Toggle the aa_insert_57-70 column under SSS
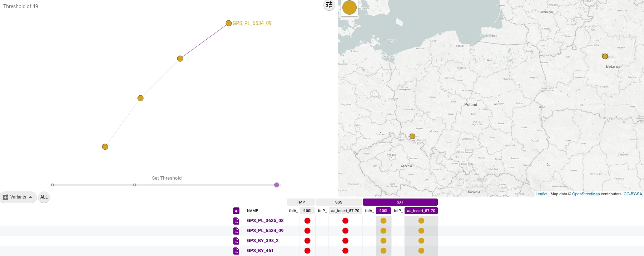The image size is (644, 256). (345, 211)
